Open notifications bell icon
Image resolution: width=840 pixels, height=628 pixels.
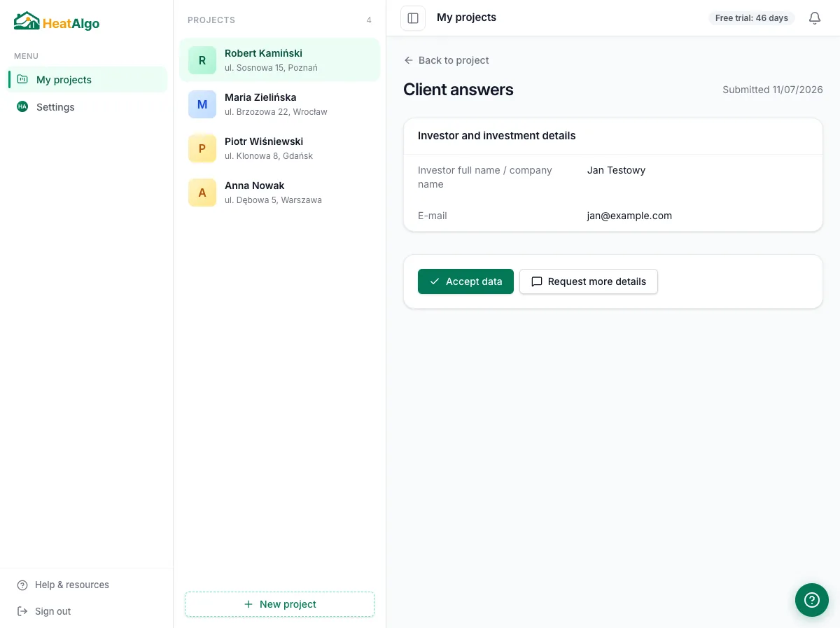click(815, 18)
